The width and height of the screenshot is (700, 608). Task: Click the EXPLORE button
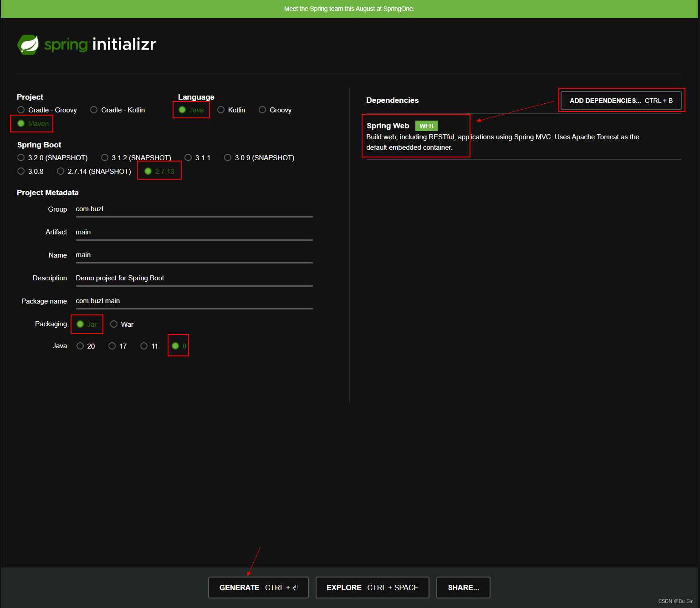372,588
